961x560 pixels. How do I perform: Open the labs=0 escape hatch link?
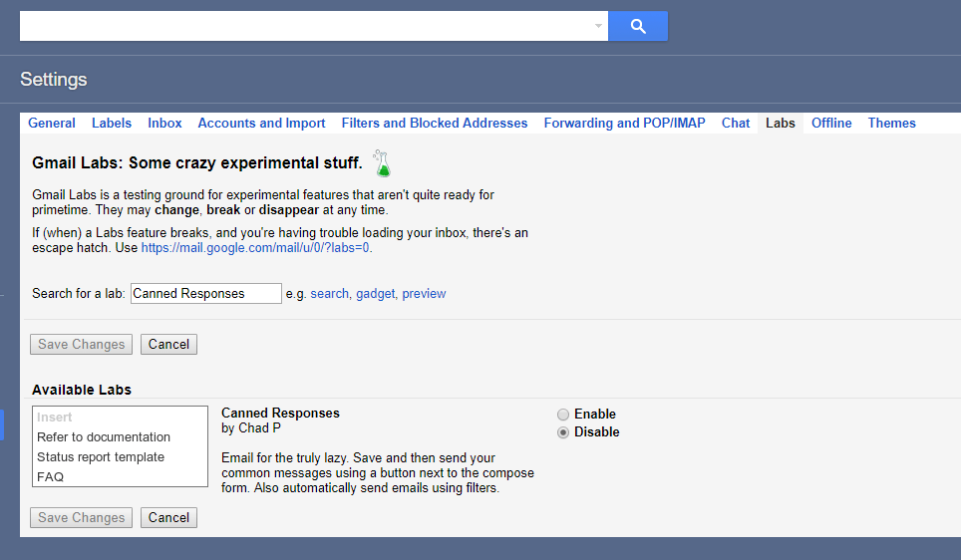coord(255,247)
